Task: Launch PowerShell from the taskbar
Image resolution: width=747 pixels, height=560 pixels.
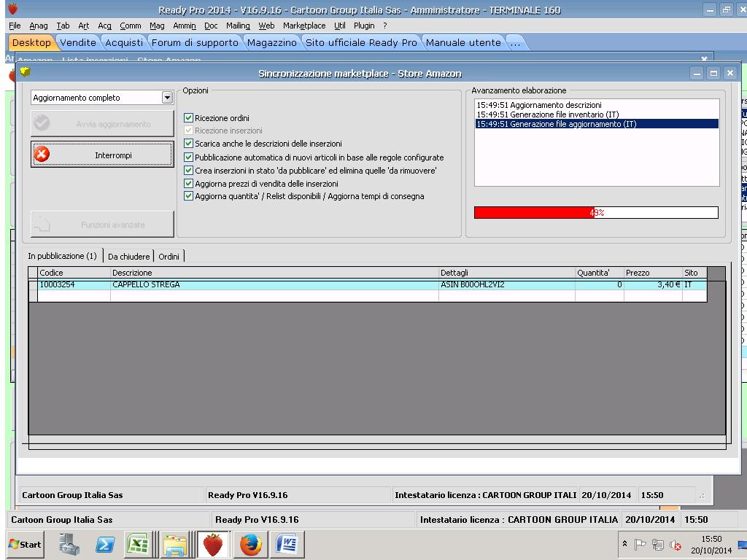Action: (105, 544)
